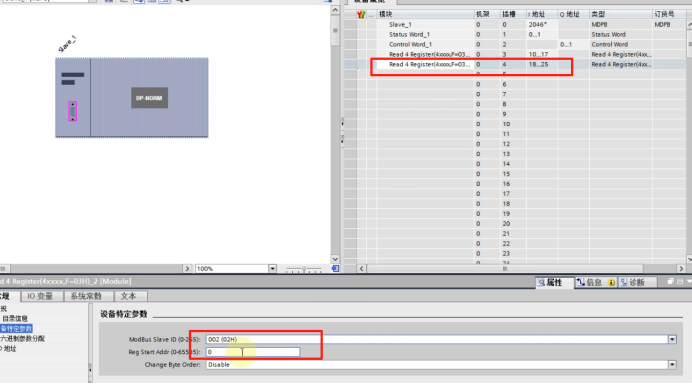Select the IO 变量 tab
This screenshot has height=384, width=692.
coord(40,296)
